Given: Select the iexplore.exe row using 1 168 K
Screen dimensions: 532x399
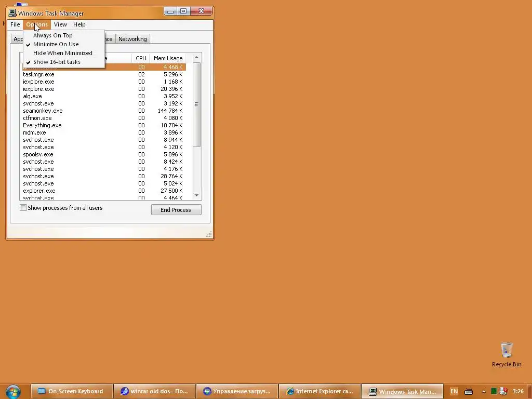Looking at the screenshot, I should tap(104, 82).
